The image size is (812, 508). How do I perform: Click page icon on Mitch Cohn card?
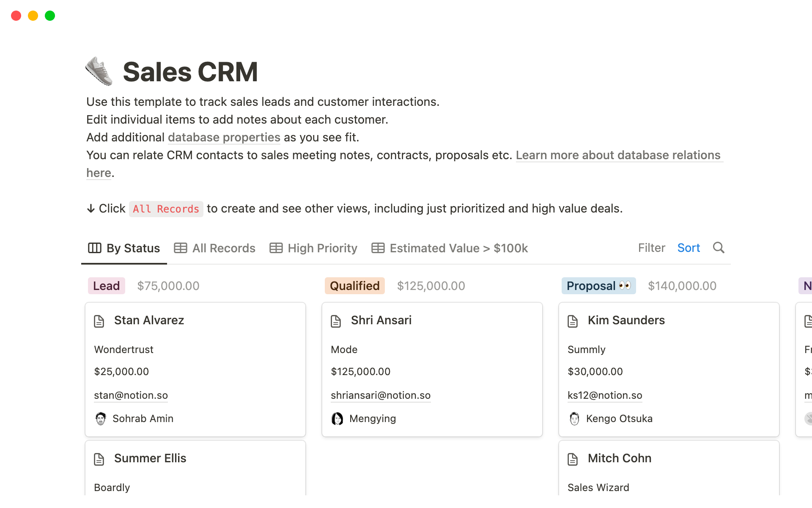tap(573, 459)
